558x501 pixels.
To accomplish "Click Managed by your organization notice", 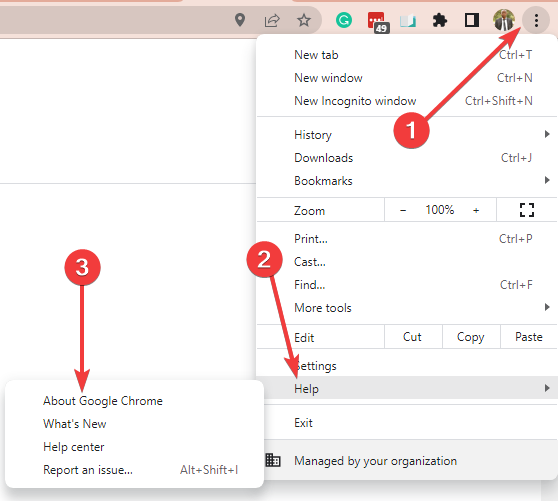I will click(x=407, y=460).
